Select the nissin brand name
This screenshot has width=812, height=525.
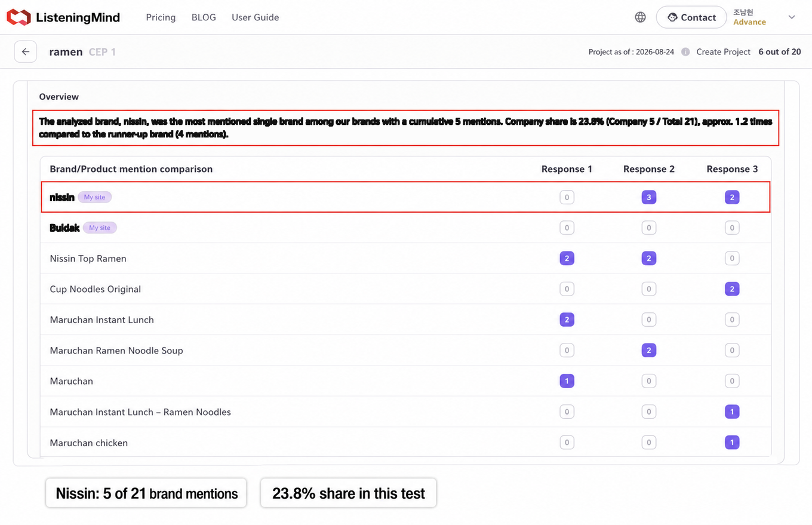(62, 197)
